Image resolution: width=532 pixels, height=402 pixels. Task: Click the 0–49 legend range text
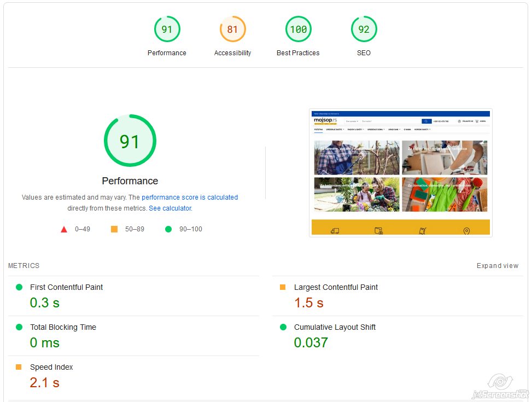[x=83, y=229]
